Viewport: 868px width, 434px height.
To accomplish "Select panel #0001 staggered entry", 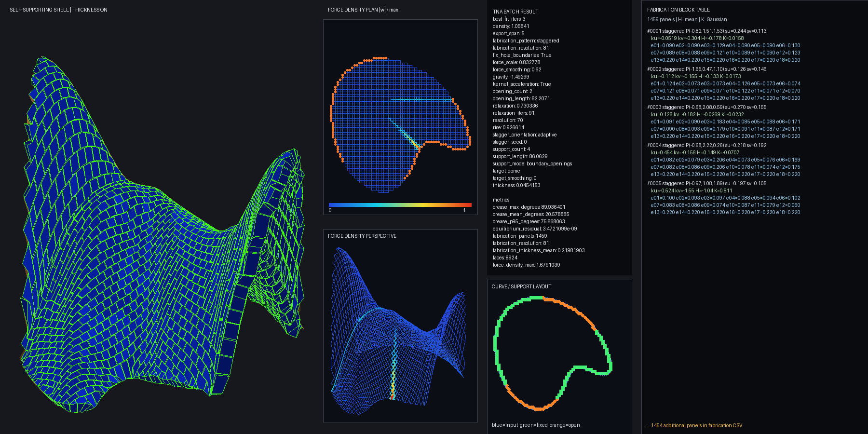I will 724,45.
